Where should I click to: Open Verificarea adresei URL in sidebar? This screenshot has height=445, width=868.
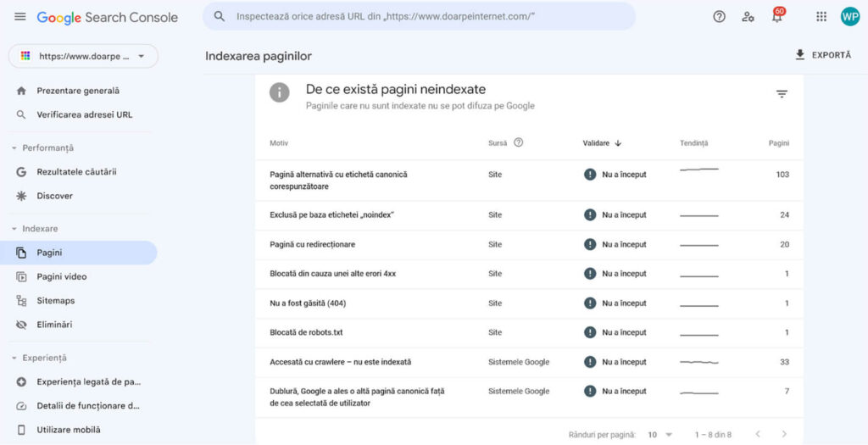pyautogui.click(x=85, y=115)
